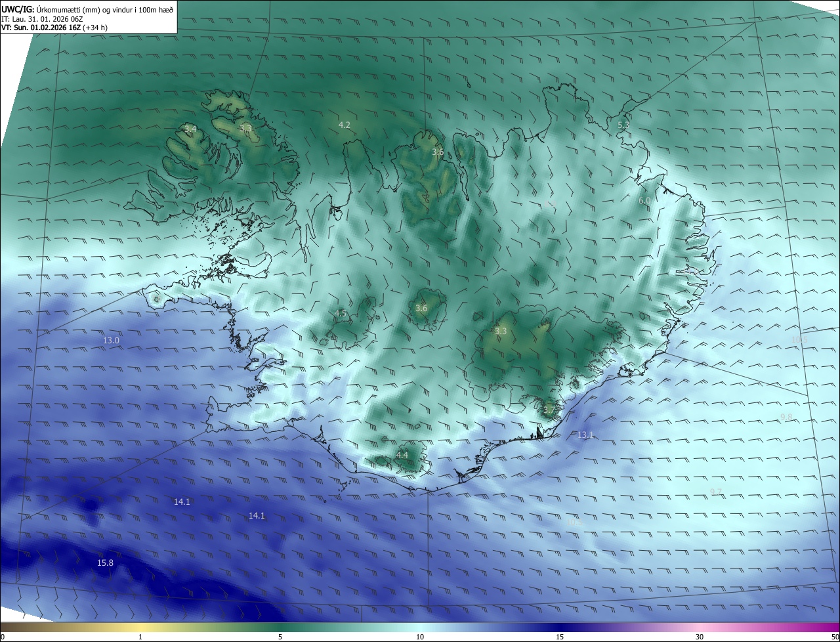Click the 4.5 value on Langjökull glacier
Viewport: 840px width, 642px height.
pos(340,313)
